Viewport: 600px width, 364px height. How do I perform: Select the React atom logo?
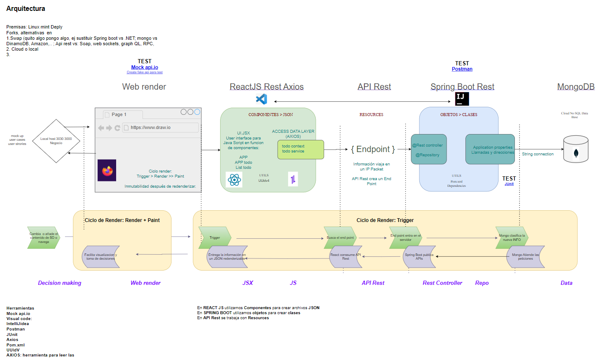234,180
